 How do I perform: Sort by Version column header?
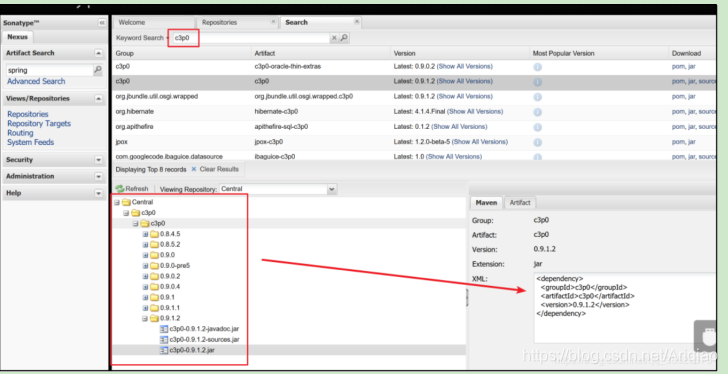tap(460, 53)
